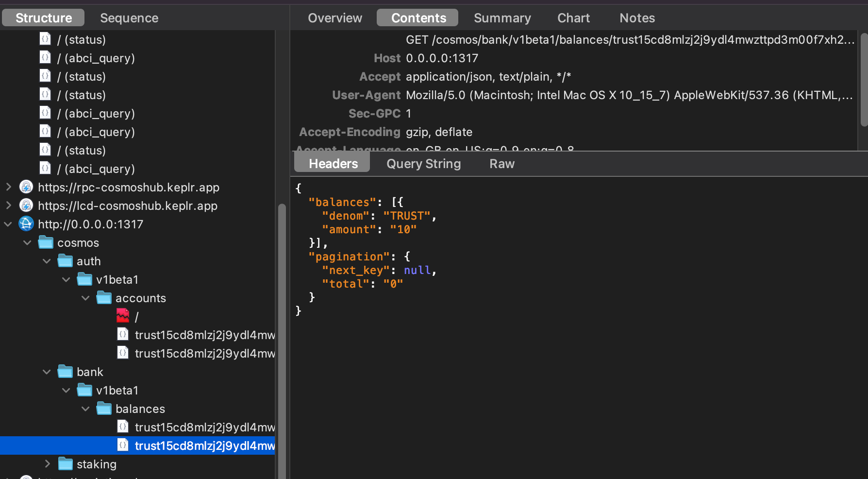Collapse the v1beta1 folder under auth
868x479 pixels.
pyautogui.click(x=67, y=279)
